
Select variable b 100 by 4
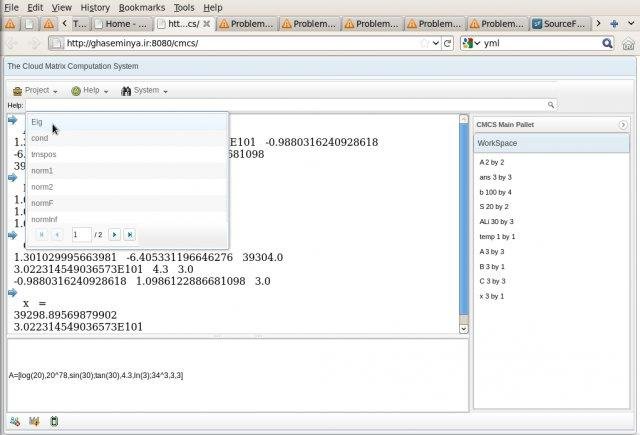(x=496, y=192)
